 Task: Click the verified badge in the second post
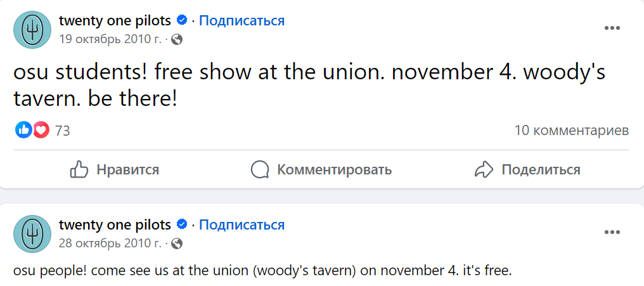182,224
